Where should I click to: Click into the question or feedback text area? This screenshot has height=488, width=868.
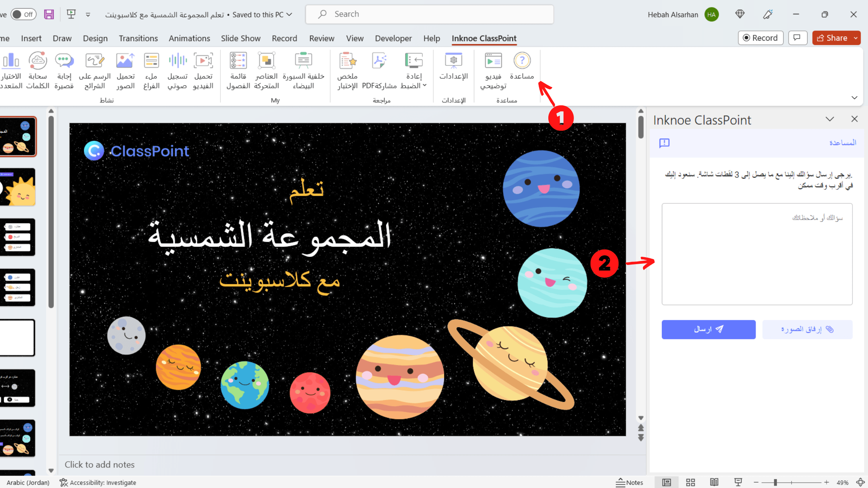coord(757,254)
